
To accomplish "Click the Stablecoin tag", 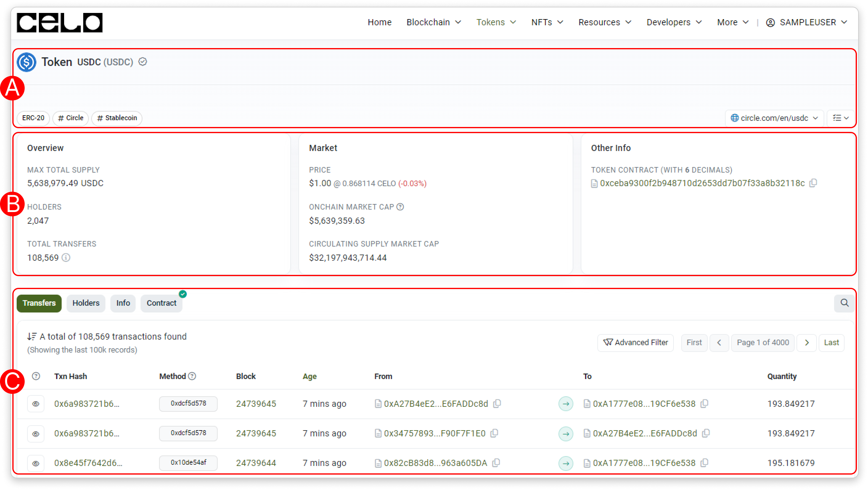I will point(117,118).
